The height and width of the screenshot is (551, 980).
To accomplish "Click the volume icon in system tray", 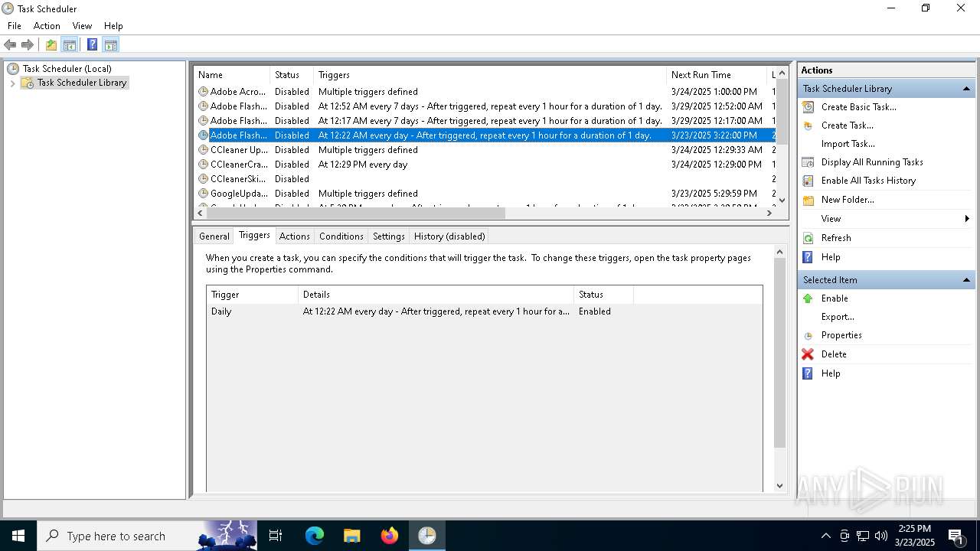I will pyautogui.click(x=880, y=536).
